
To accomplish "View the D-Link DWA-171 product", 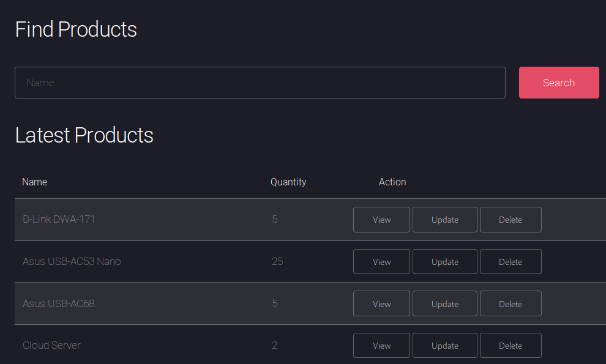I will tap(381, 220).
